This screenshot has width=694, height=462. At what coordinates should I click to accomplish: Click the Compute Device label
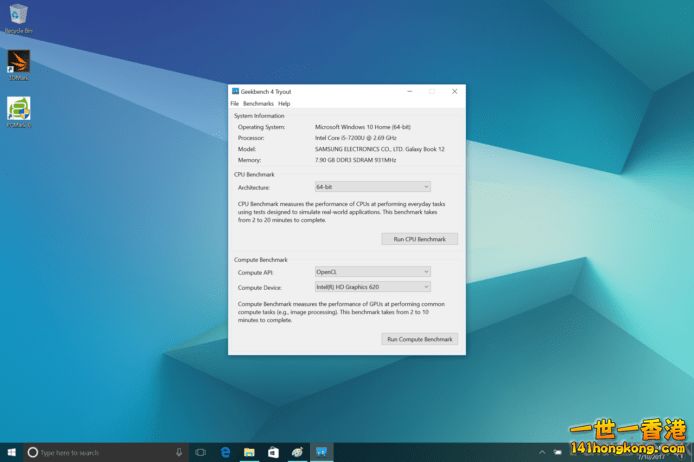click(x=259, y=288)
